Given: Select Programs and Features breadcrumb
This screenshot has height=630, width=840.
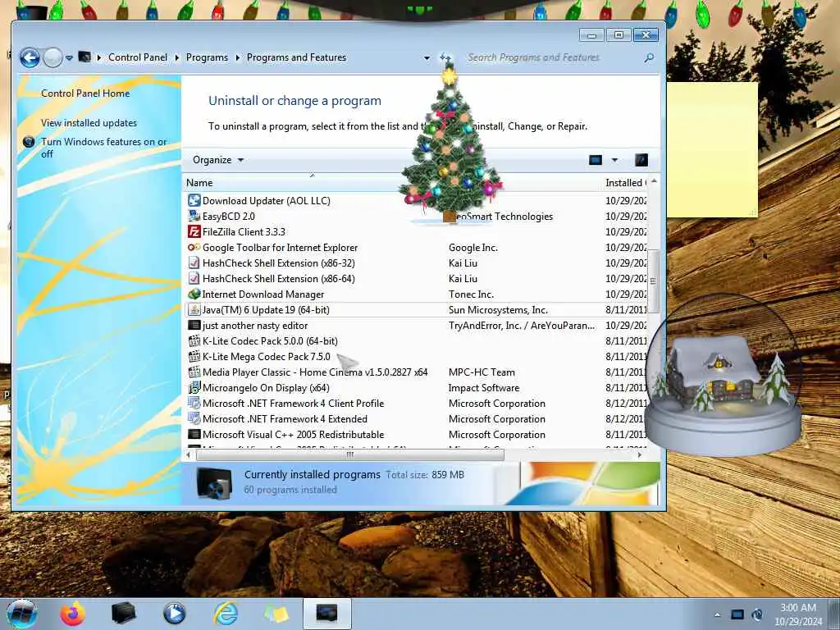Looking at the screenshot, I should pyautogui.click(x=296, y=57).
